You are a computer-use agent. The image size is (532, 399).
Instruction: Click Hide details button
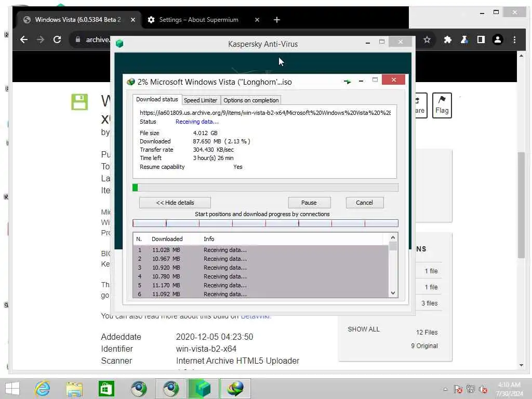point(175,203)
